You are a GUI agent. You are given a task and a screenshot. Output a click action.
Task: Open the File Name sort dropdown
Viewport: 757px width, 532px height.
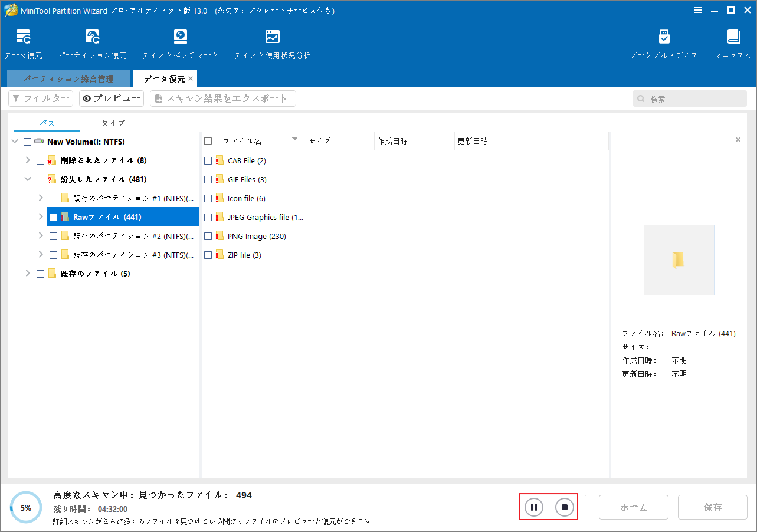(x=295, y=140)
